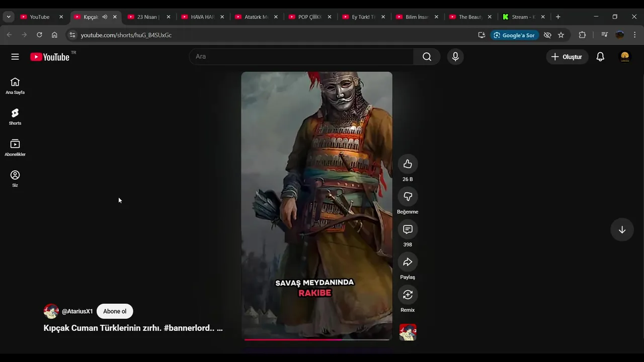This screenshot has width=644, height=362.
Task: Reload the page
Action: click(x=39, y=35)
